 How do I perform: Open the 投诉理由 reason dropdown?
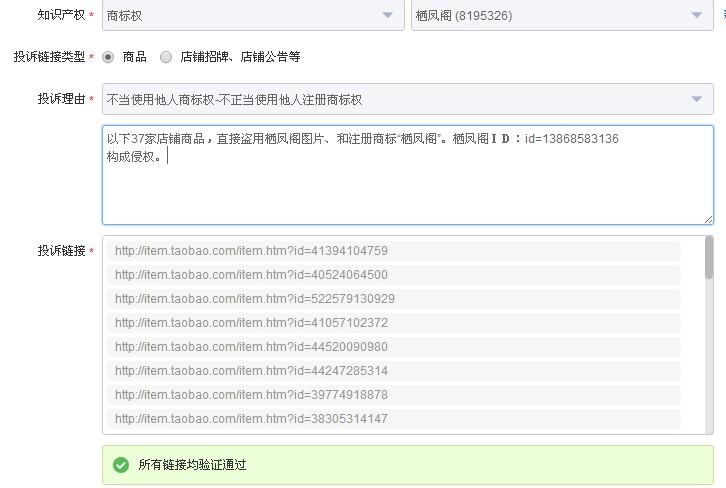click(407, 99)
